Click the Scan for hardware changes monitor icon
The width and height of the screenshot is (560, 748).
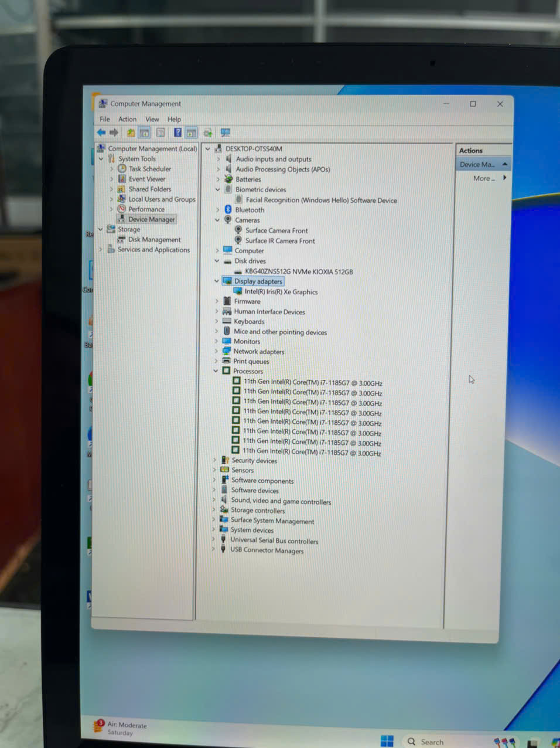(x=225, y=133)
